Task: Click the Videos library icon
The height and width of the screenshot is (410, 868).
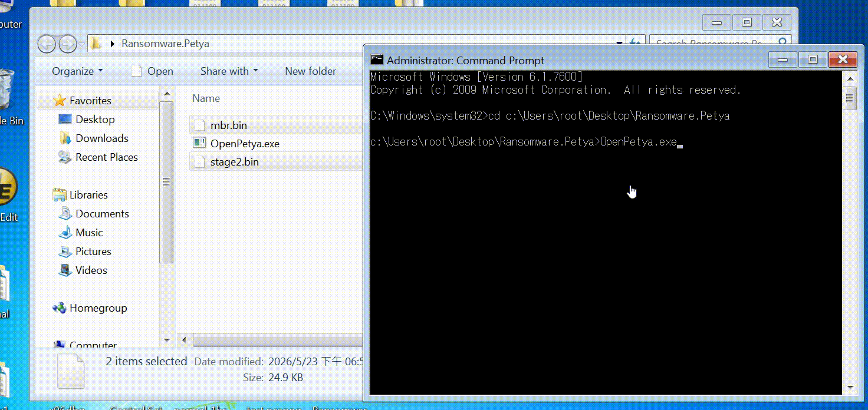Action: [65, 270]
